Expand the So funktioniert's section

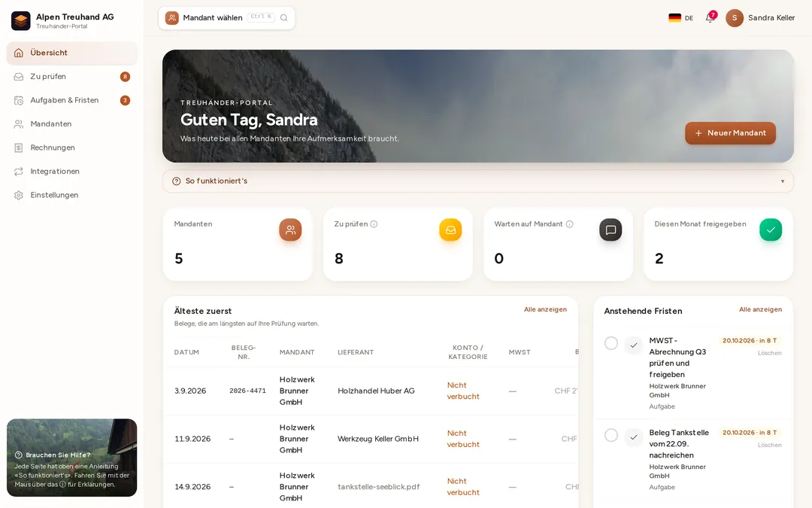[x=477, y=181]
